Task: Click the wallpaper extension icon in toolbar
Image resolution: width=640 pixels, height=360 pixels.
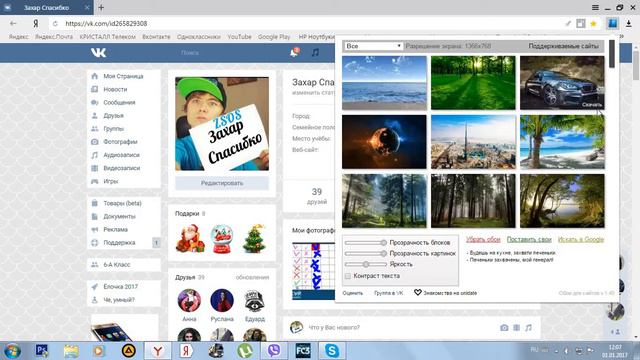Action: (x=612, y=23)
